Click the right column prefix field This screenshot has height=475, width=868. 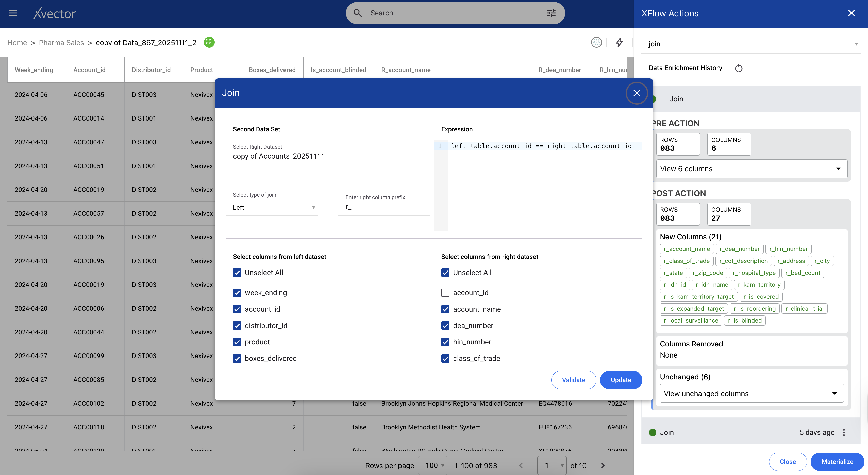tap(384, 207)
